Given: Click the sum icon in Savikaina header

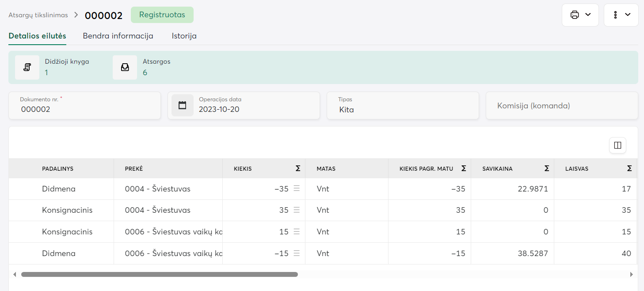Looking at the screenshot, I should (546, 168).
